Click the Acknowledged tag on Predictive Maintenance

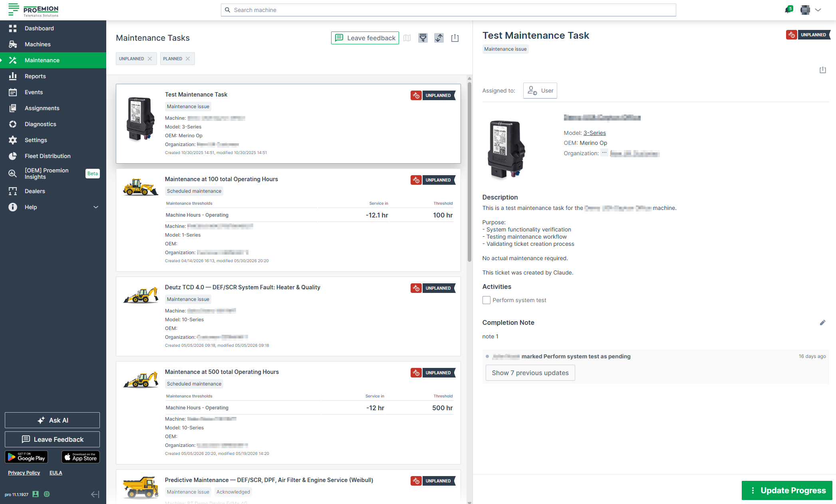pos(233,492)
